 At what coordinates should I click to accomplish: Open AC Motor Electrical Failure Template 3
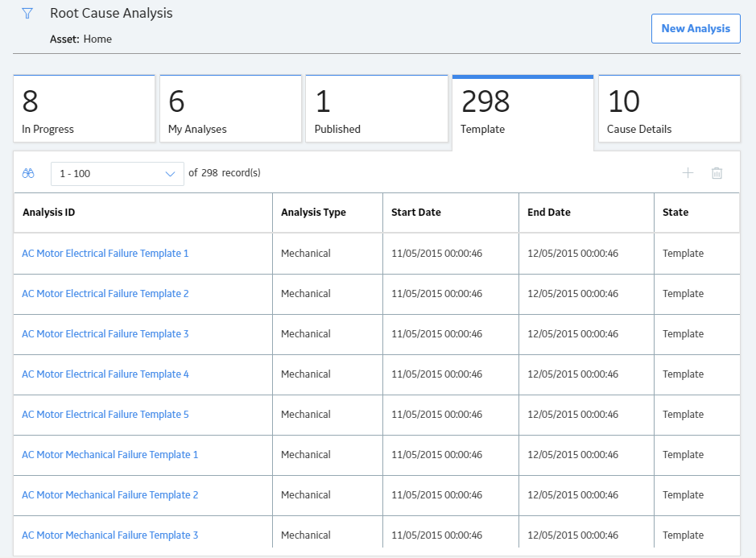tap(105, 333)
